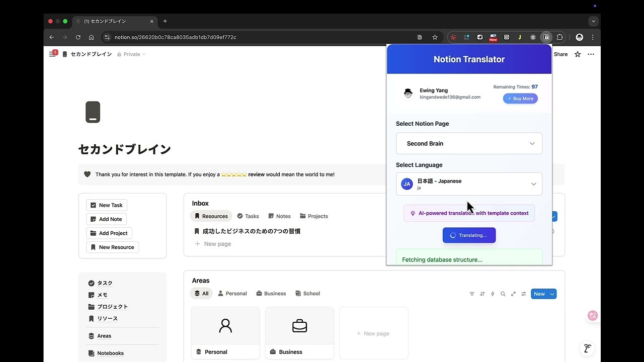Screen dimensions: 644x362
Task: Click the phone page icon above the title
Action: 93,112
